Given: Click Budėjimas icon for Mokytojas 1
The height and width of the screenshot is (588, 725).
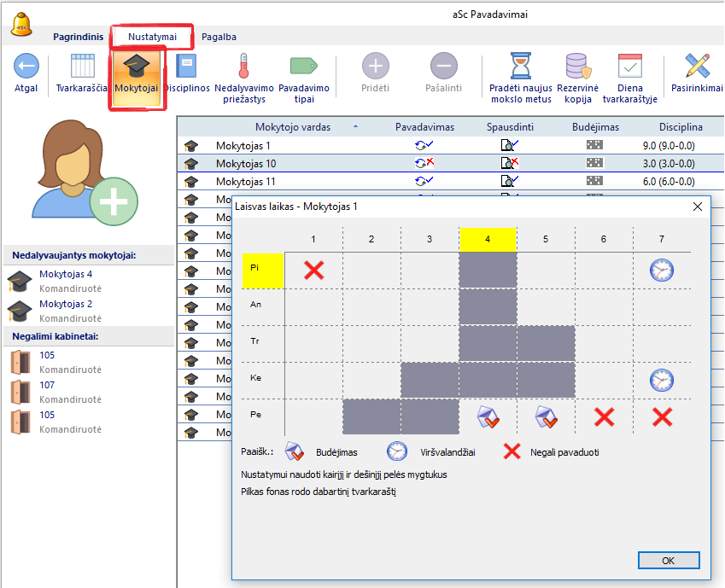Looking at the screenshot, I should pos(594,145).
